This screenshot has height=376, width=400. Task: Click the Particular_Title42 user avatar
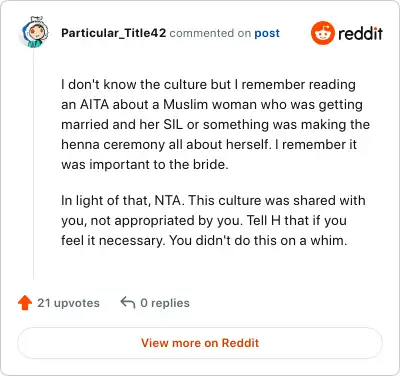[x=35, y=32]
